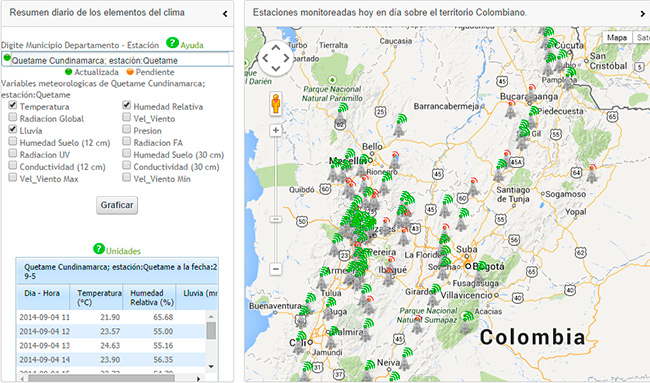Click the Graficar button
Screen dimensions: 650x383
tap(117, 205)
